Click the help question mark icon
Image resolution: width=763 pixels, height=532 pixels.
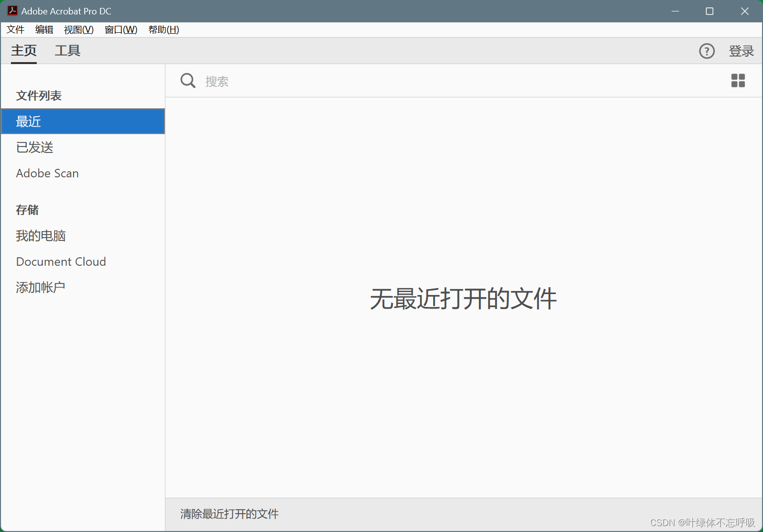point(706,51)
